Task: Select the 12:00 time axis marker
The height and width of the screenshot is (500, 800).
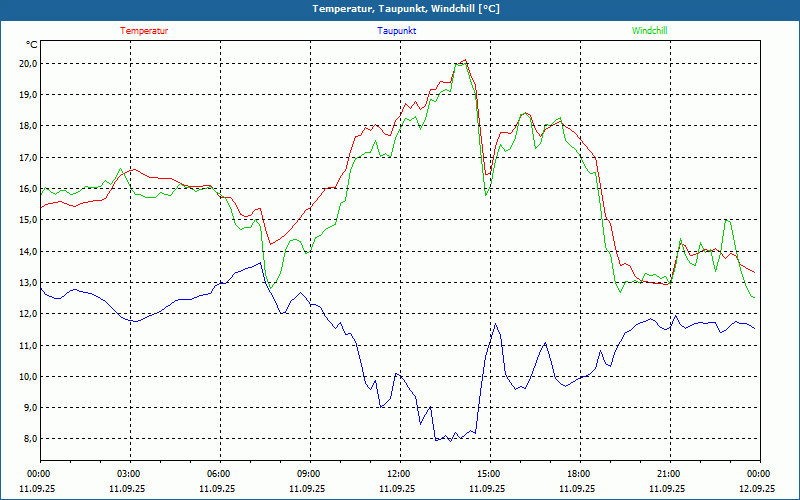Action: [x=399, y=474]
